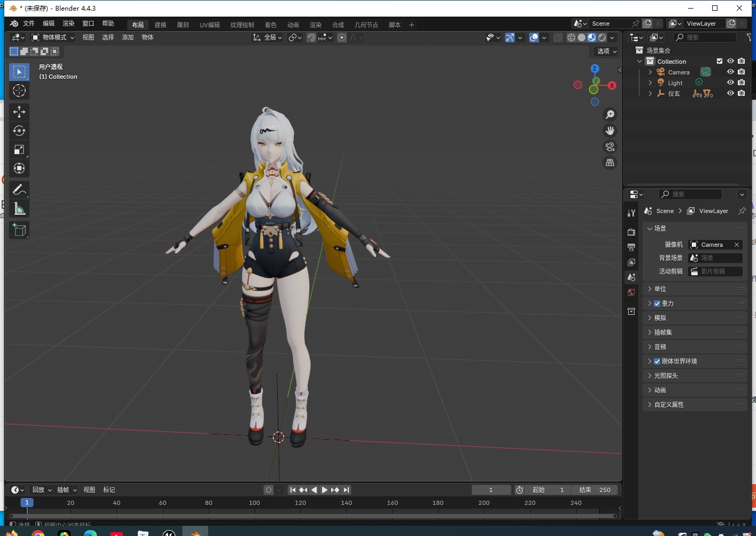Jump to the last frame
The image size is (756, 536).
coord(346,490)
